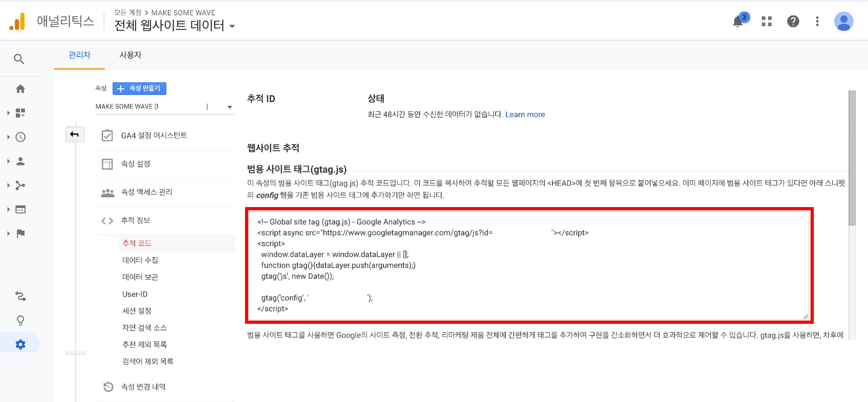The height and width of the screenshot is (402, 868).
Task: Open the Analytics logo home
Action: click(x=17, y=21)
